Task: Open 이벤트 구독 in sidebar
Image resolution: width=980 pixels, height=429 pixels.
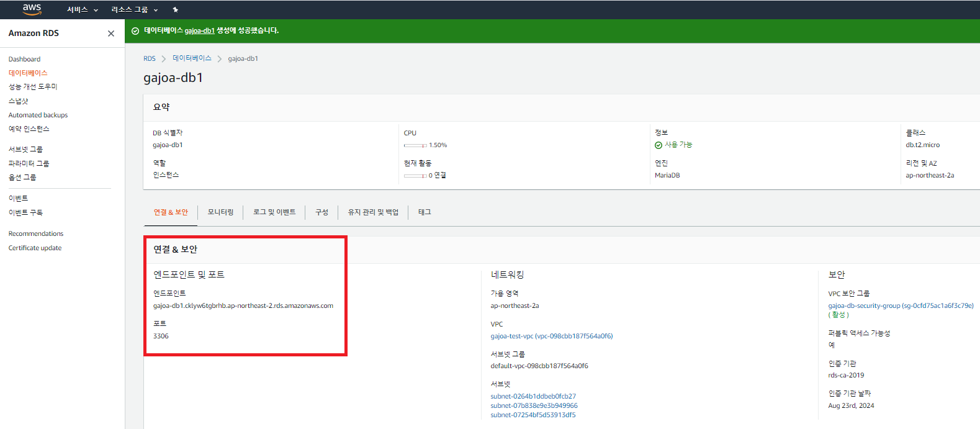Action: [25, 213]
